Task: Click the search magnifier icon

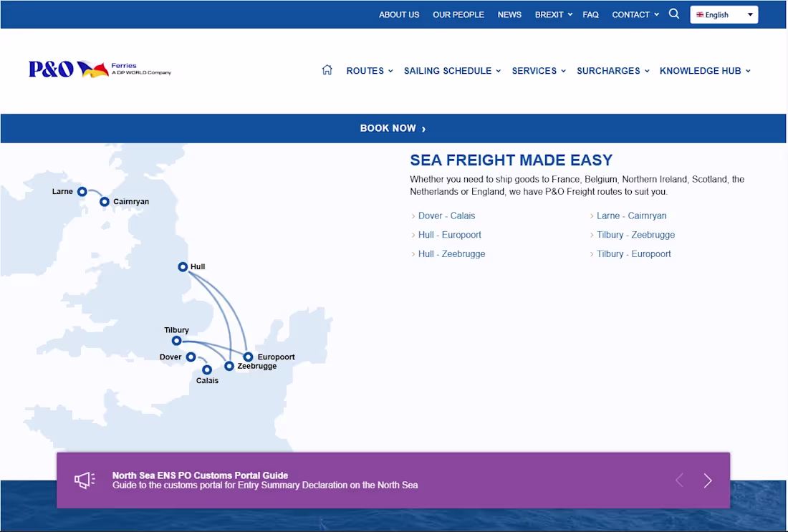Action: tap(674, 14)
